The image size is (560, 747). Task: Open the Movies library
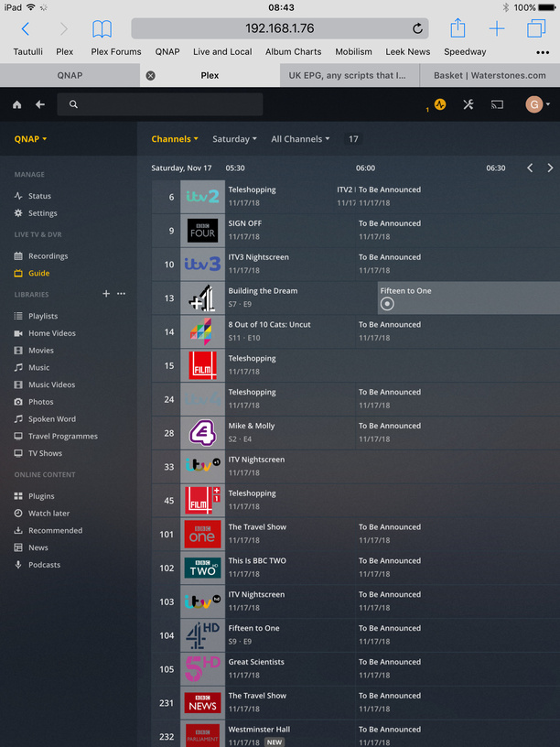[x=34, y=350]
